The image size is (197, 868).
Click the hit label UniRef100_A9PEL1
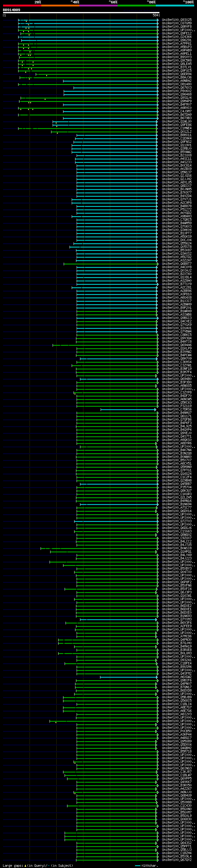[x=177, y=54]
